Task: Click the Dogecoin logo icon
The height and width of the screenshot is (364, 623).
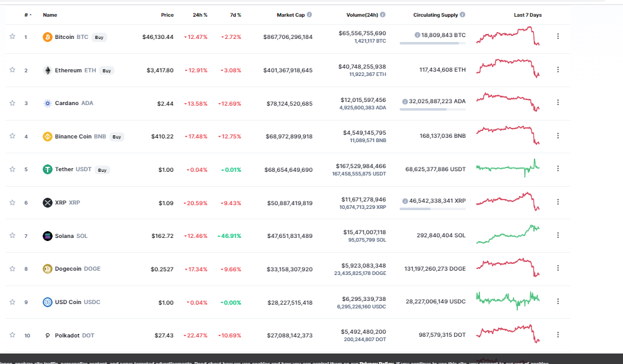Action: (47, 269)
